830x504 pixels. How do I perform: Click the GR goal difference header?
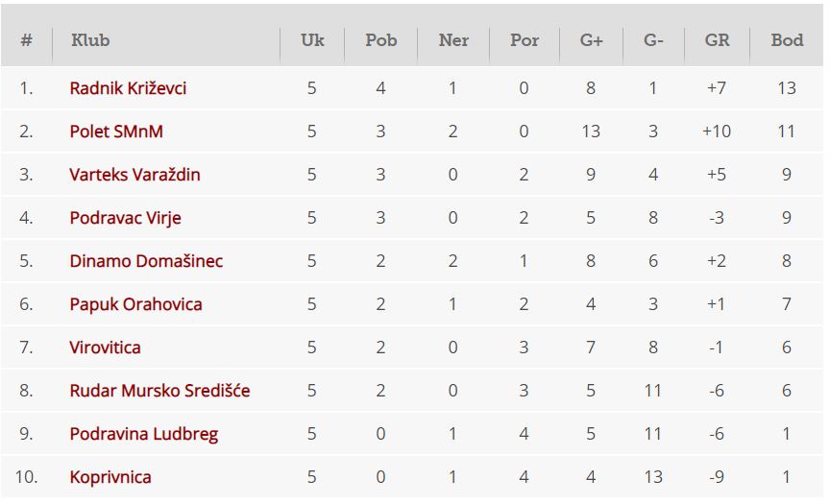(717, 40)
